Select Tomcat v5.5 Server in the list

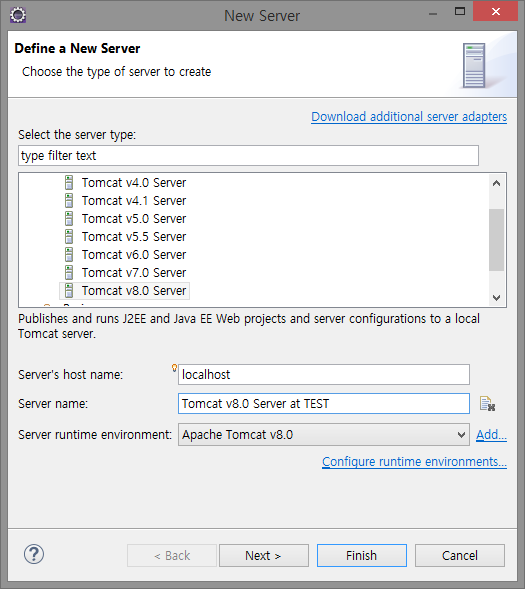134,237
